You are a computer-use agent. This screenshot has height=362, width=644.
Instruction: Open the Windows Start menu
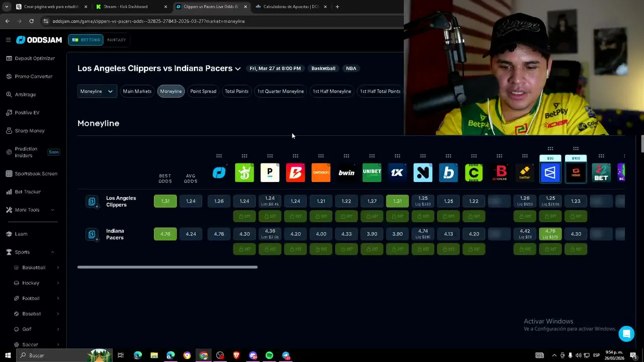click(x=8, y=355)
